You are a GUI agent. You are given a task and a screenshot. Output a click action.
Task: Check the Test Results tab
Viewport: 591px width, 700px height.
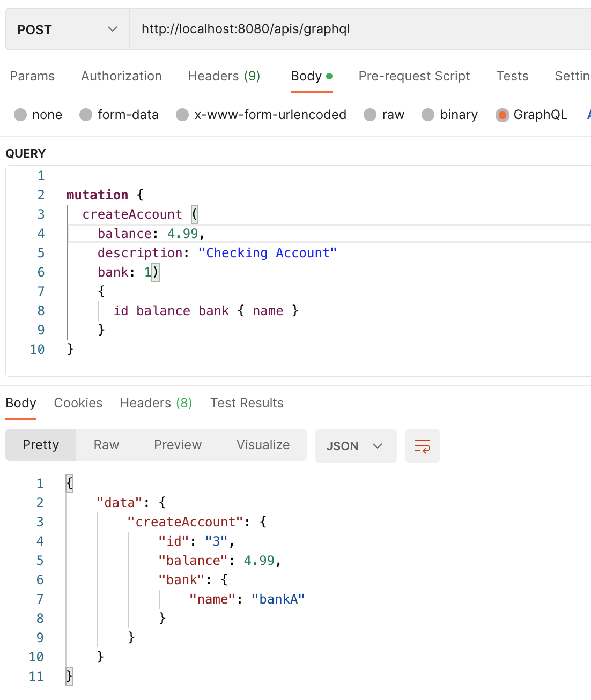click(x=247, y=403)
